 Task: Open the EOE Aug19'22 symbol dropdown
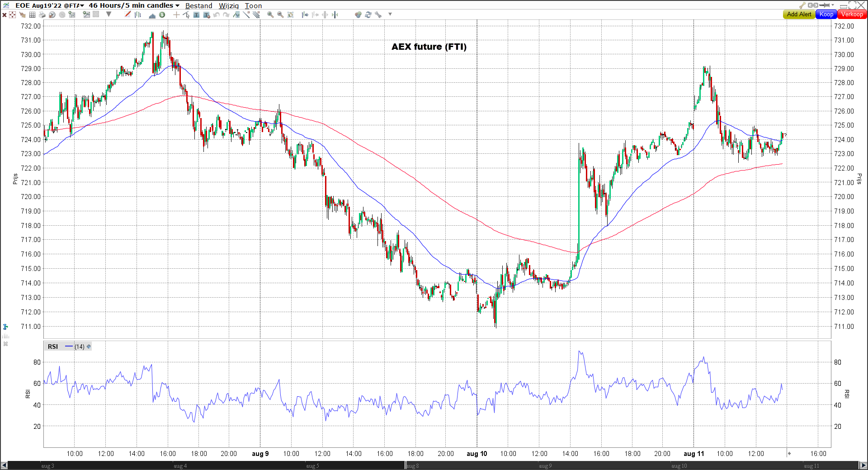click(x=82, y=5)
